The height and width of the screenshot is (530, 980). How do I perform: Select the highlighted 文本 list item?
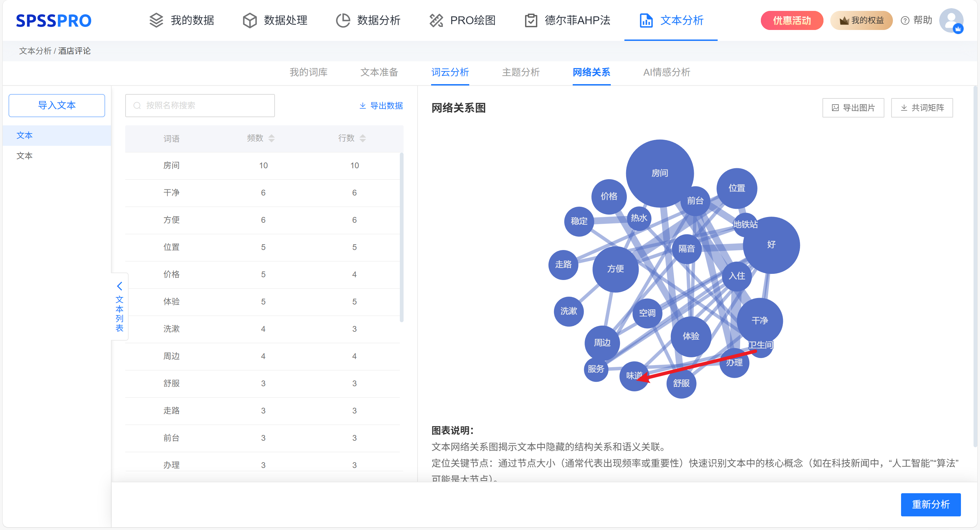25,136
